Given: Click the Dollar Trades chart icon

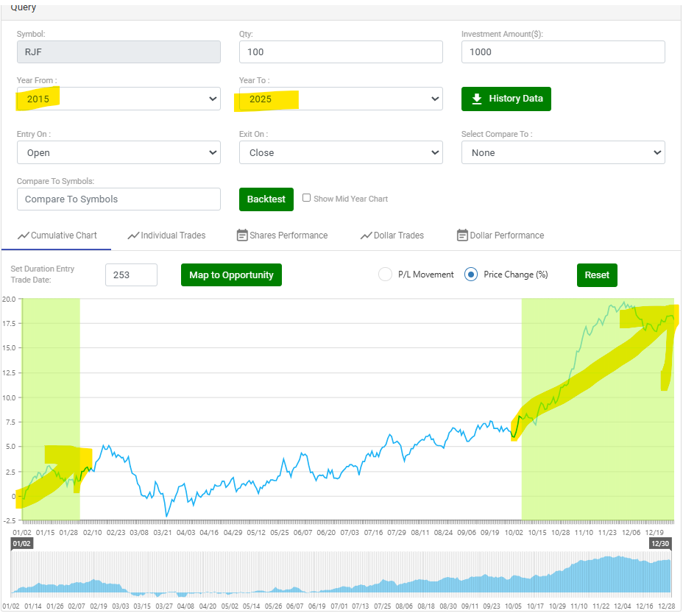Looking at the screenshot, I should click(367, 236).
